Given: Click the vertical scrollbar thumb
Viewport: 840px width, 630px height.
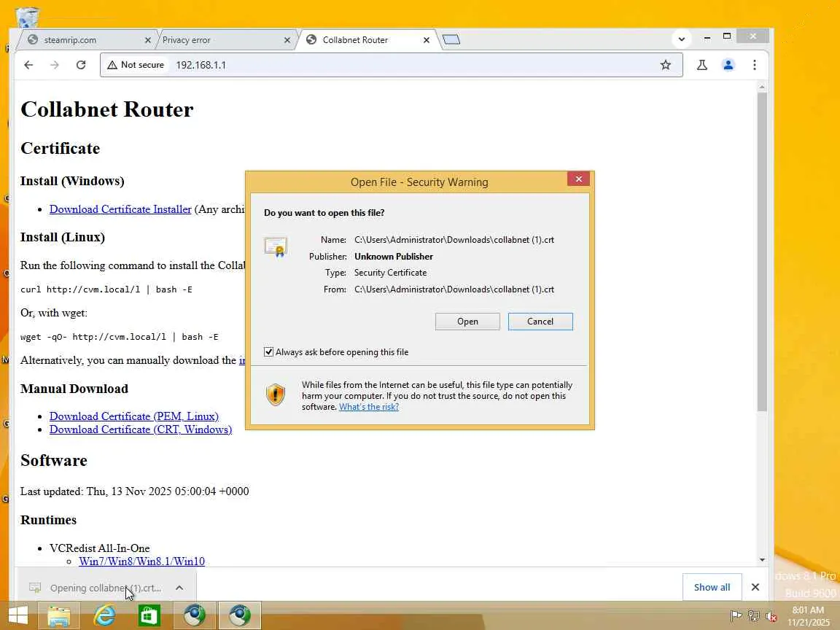Looking at the screenshot, I should pyautogui.click(x=762, y=252).
